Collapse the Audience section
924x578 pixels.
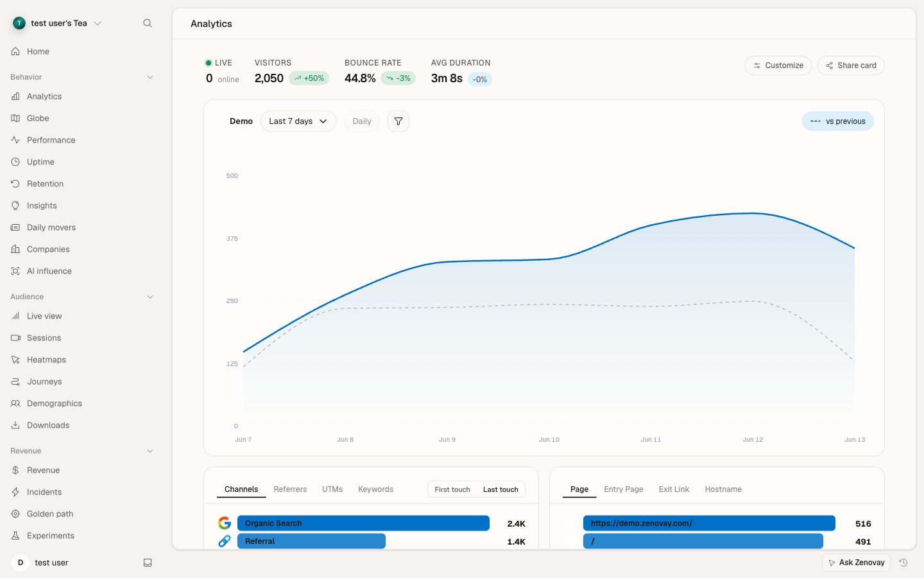pos(150,297)
